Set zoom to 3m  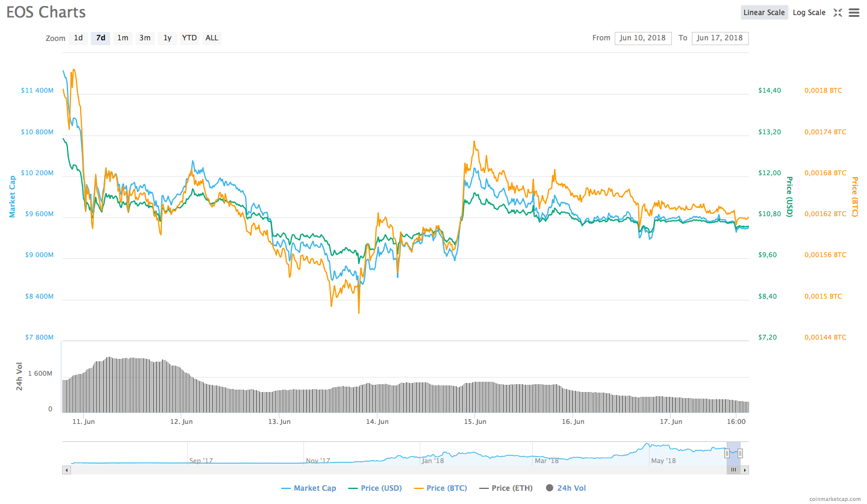145,38
